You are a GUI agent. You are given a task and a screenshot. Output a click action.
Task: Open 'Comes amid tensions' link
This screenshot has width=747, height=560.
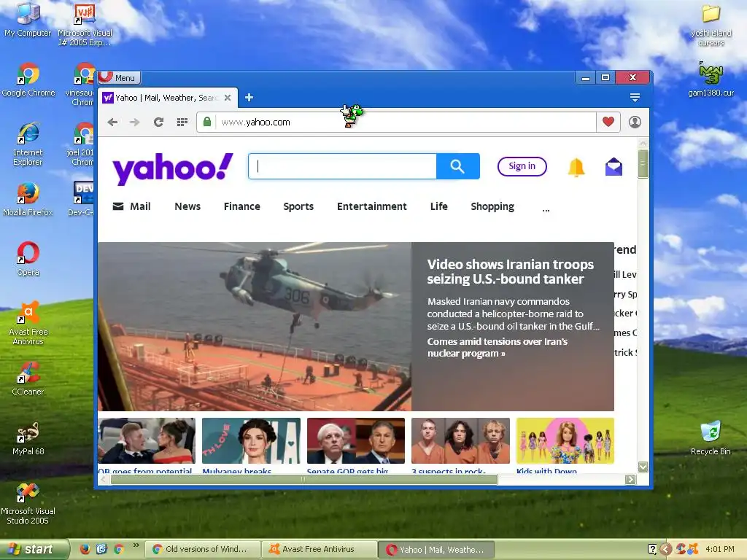498,347
